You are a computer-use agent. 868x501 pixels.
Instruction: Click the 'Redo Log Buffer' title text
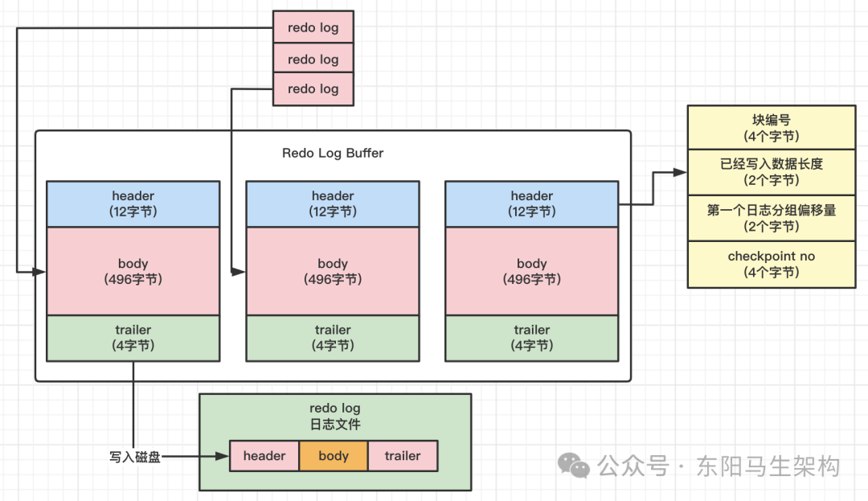pyautogui.click(x=333, y=153)
